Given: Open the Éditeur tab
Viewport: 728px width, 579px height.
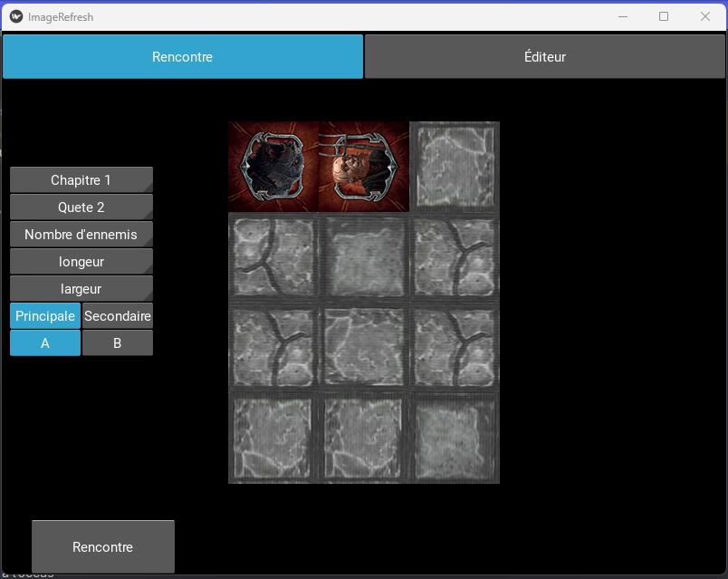Looking at the screenshot, I should pyautogui.click(x=544, y=57).
